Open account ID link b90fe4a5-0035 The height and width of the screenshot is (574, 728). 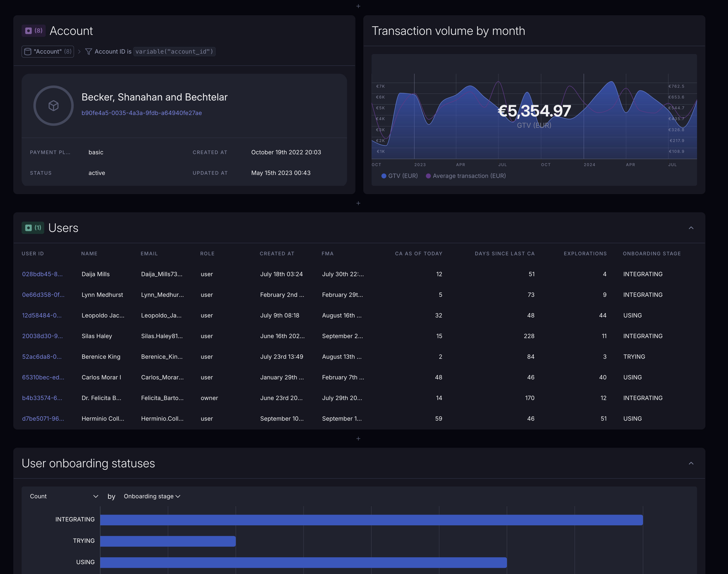[x=142, y=113]
